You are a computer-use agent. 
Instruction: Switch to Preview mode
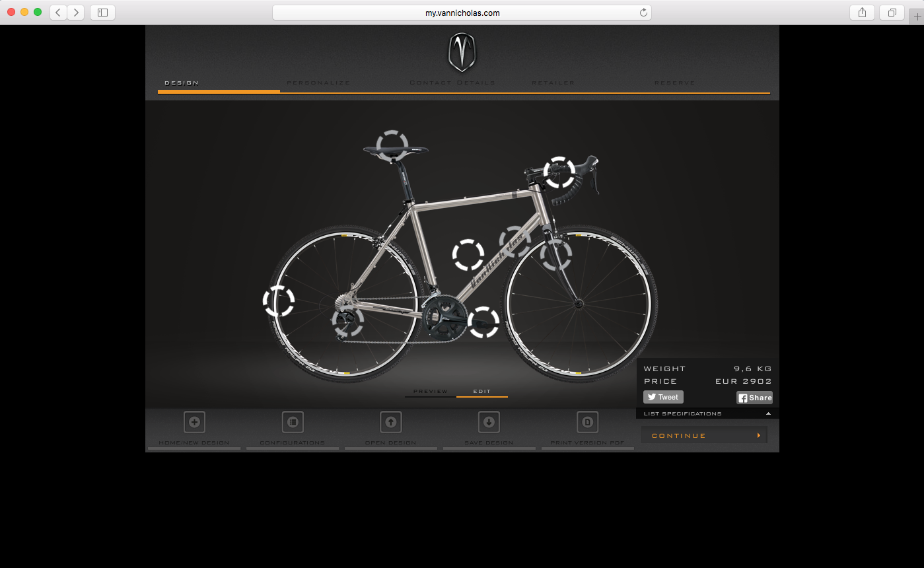pyautogui.click(x=431, y=392)
